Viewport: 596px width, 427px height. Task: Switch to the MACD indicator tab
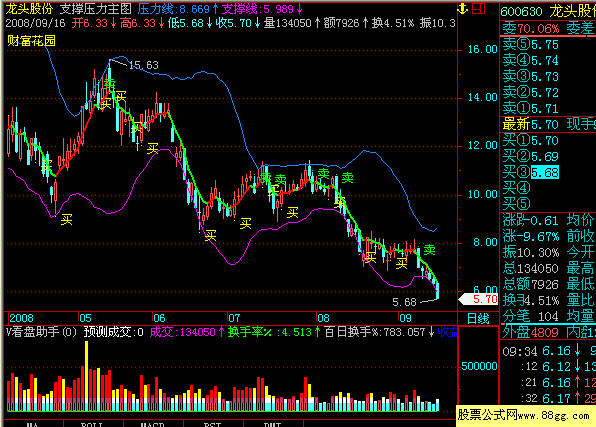[x=152, y=424]
